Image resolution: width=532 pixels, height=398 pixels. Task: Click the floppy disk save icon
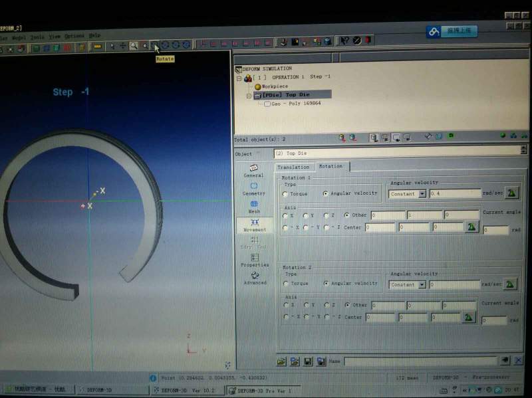click(308, 361)
